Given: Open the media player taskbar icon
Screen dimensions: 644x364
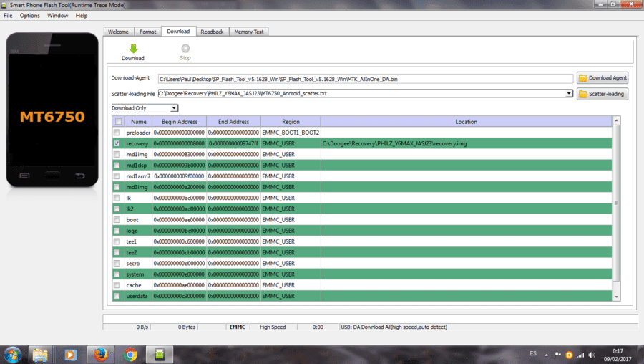Looking at the screenshot, I should pyautogui.click(x=70, y=354).
